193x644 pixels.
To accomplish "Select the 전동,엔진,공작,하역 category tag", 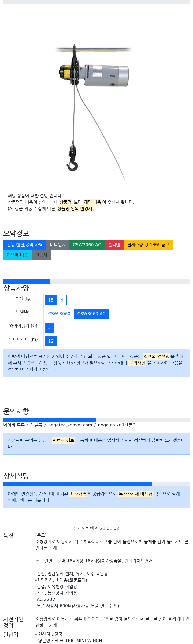I will click(x=25, y=245).
